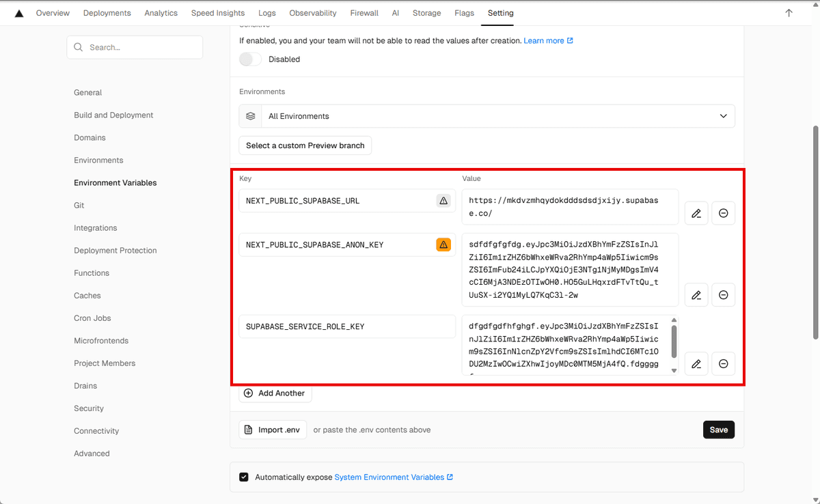Open the All Environments dropdown

pyautogui.click(x=723, y=115)
